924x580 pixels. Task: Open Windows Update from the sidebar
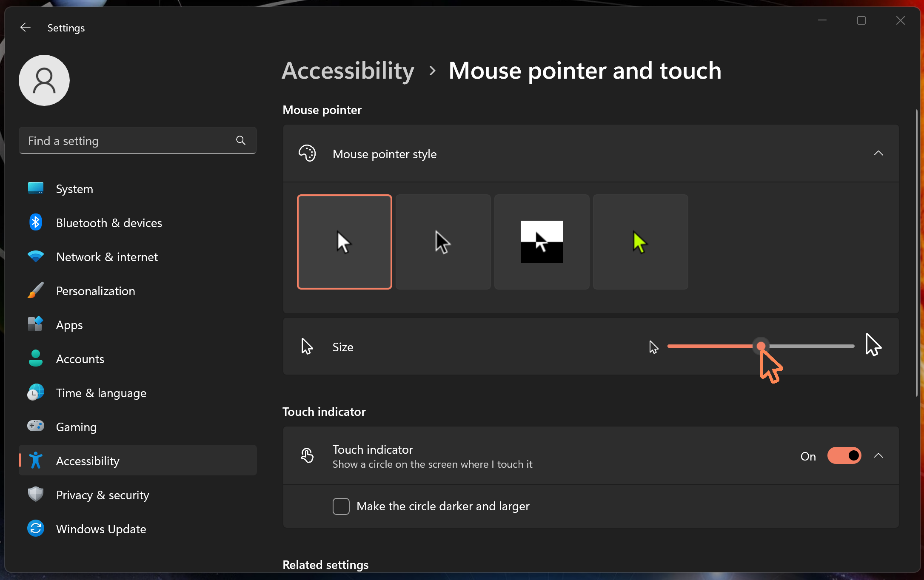(101, 529)
